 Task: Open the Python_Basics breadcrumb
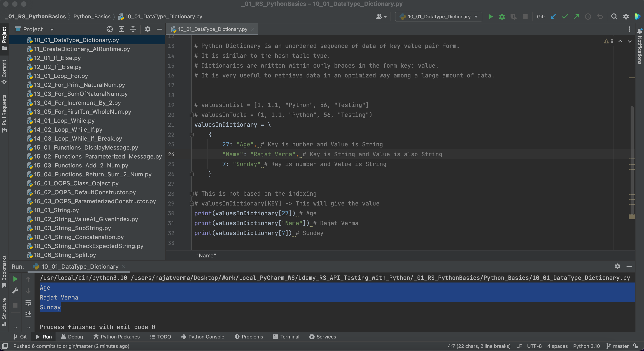click(92, 17)
